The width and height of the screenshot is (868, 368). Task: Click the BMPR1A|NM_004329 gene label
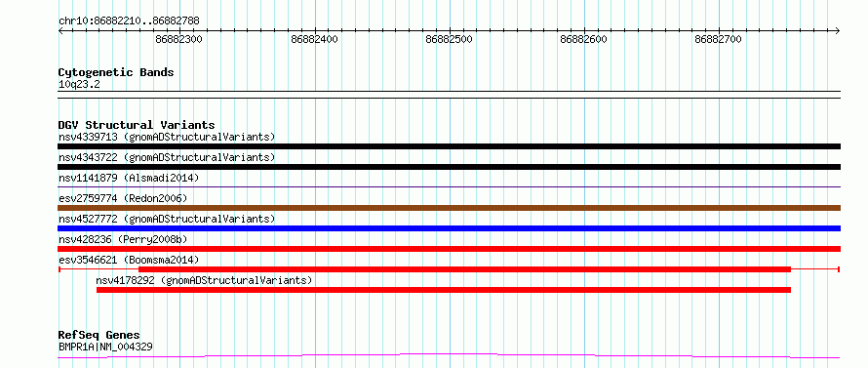point(105,347)
